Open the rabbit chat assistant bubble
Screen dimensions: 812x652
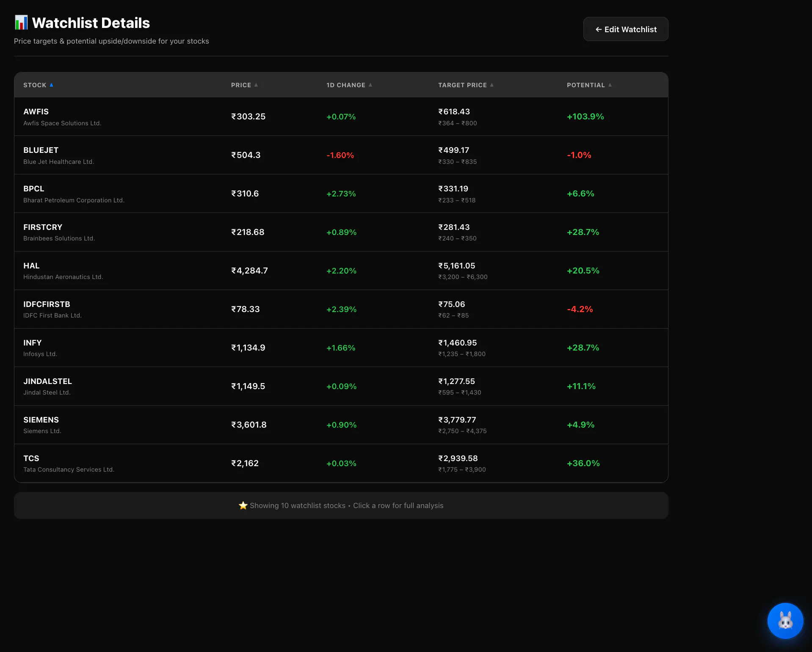785,621
